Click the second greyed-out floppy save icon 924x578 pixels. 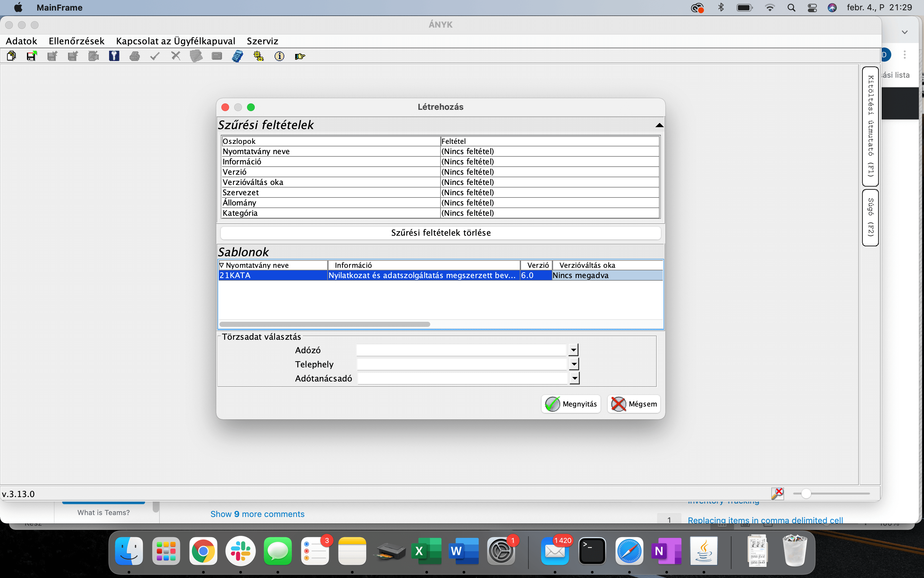[x=73, y=56]
